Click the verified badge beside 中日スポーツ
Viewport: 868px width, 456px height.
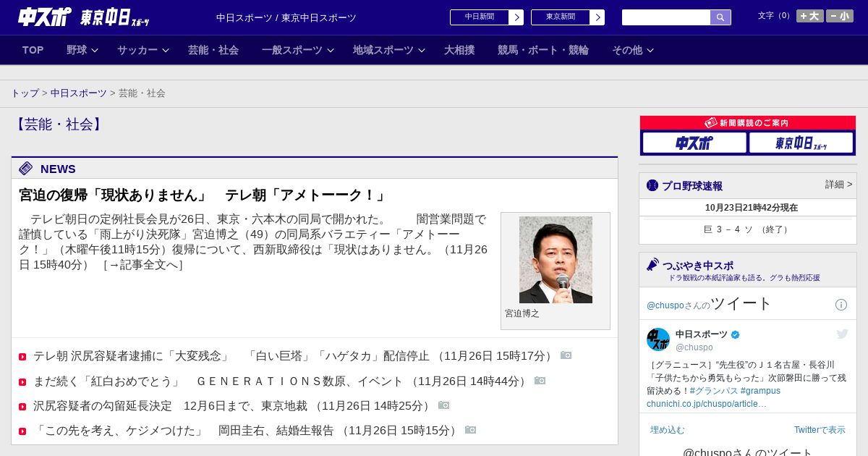[x=736, y=334]
